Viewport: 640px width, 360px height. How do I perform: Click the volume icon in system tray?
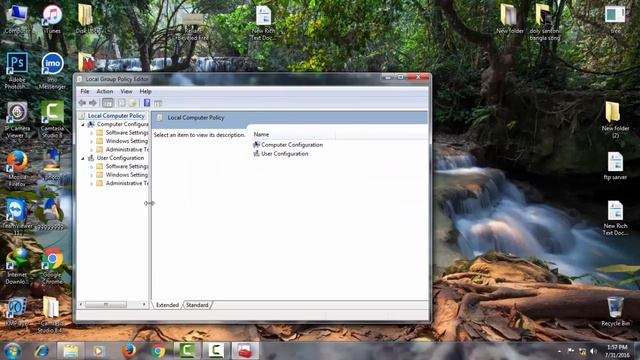click(x=593, y=351)
